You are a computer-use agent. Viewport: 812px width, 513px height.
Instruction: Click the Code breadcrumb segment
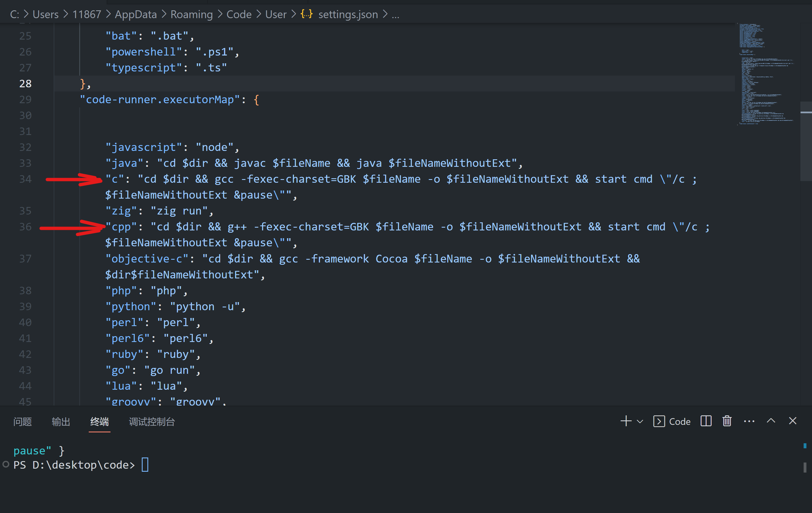click(239, 15)
